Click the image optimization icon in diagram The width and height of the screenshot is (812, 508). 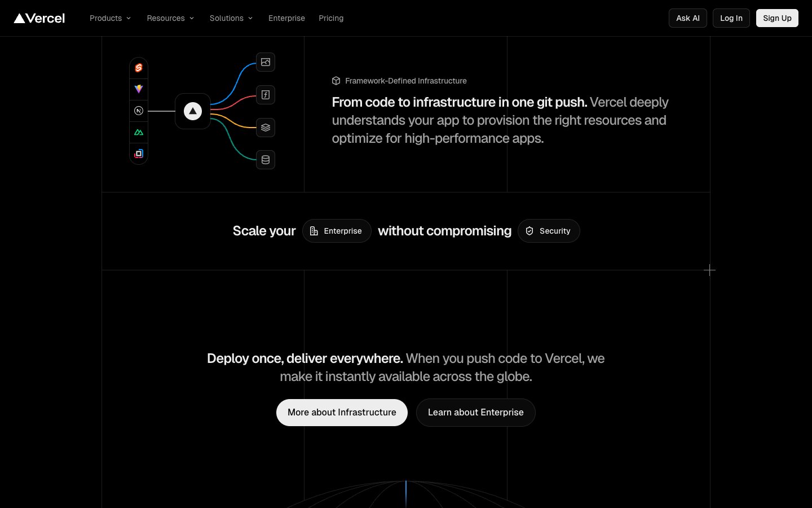tap(266, 62)
